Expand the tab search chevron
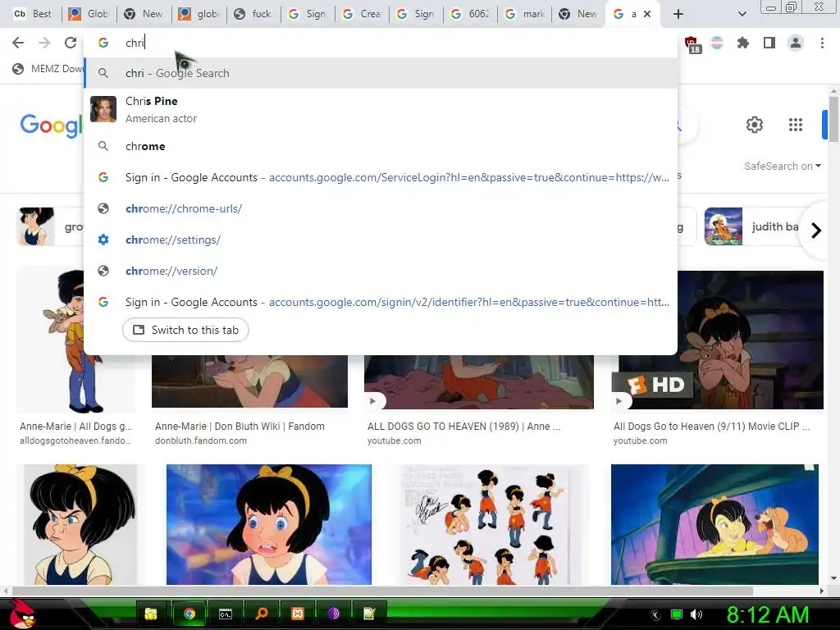The height and width of the screenshot is (630, 840). (x=742, y=14)
